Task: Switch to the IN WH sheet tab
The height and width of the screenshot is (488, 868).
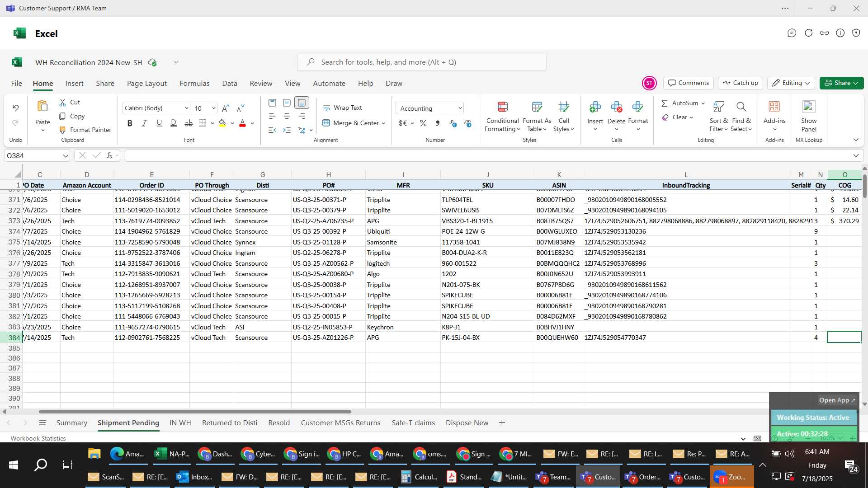Action: click(x=180, y=423)
